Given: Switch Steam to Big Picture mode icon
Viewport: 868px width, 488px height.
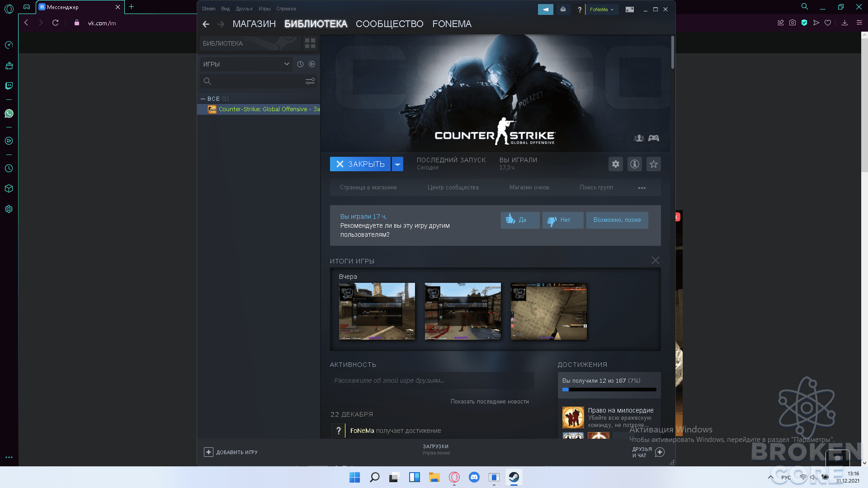Looking at the screenshot, I should tap(629, 9).
